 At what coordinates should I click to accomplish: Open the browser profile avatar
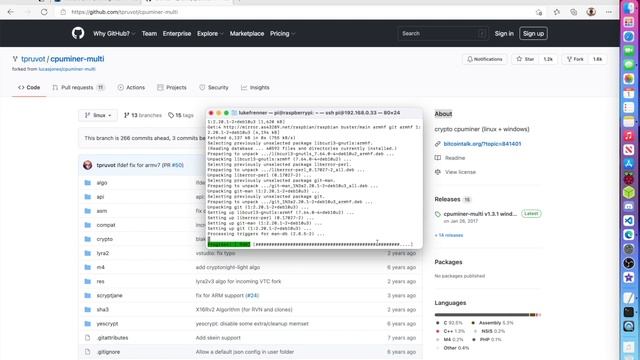coord(591,12)
